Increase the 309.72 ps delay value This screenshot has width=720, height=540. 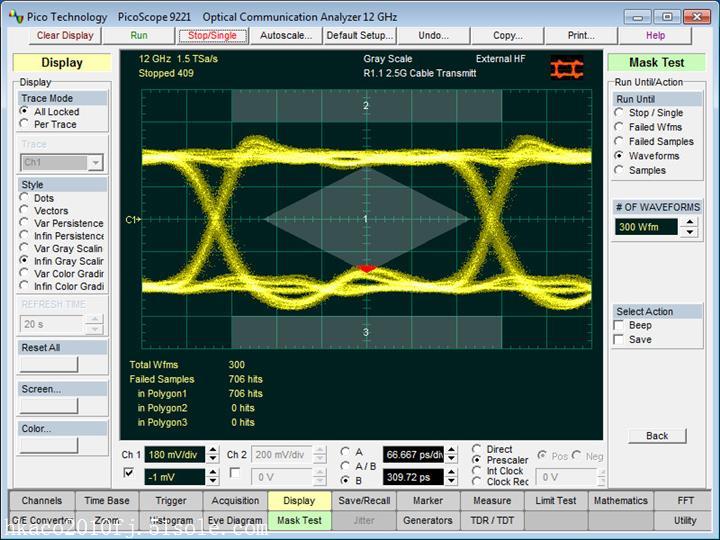[x=451, y=472]
